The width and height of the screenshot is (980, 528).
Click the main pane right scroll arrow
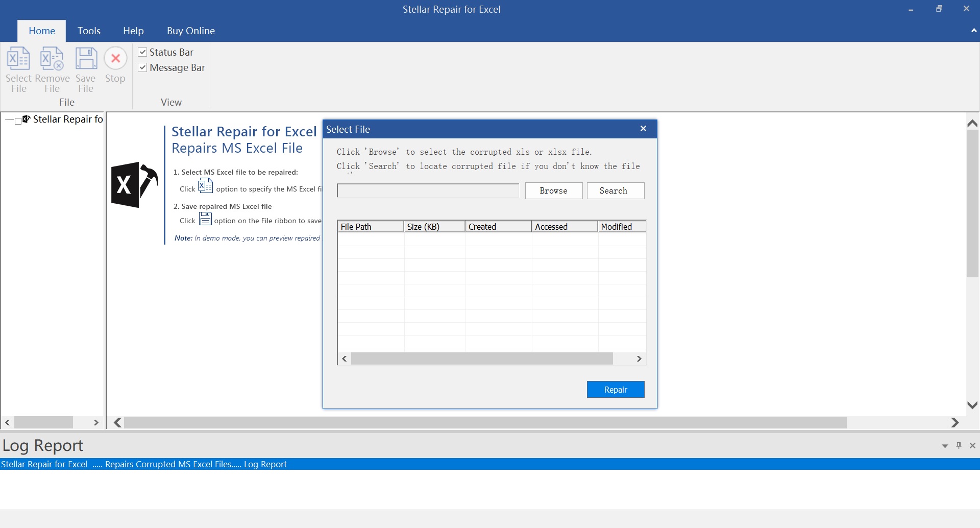click(955, 422)
